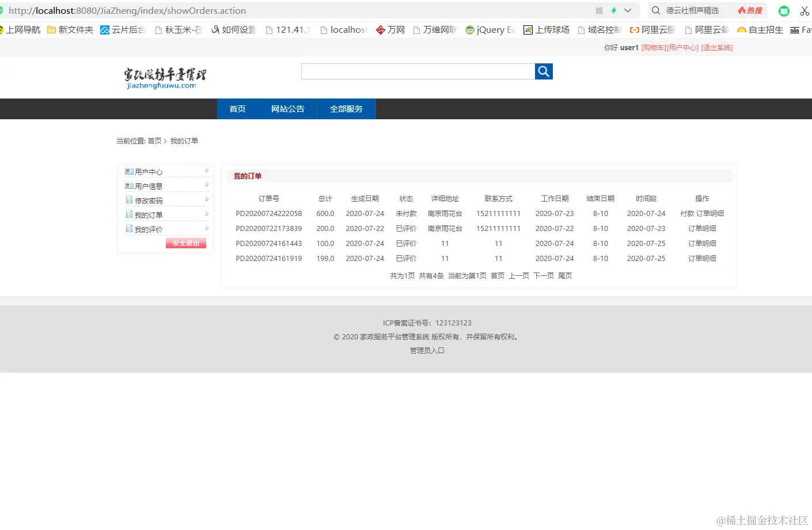
Task: Click the 我的评价 document icon
Action: pyautogui.click(x=129, y=229)
